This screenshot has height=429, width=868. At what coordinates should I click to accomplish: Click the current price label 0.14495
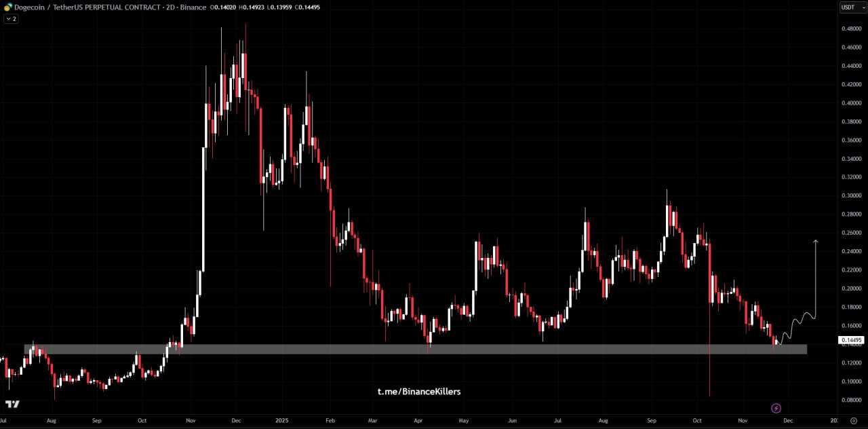[x=852, y=339]
